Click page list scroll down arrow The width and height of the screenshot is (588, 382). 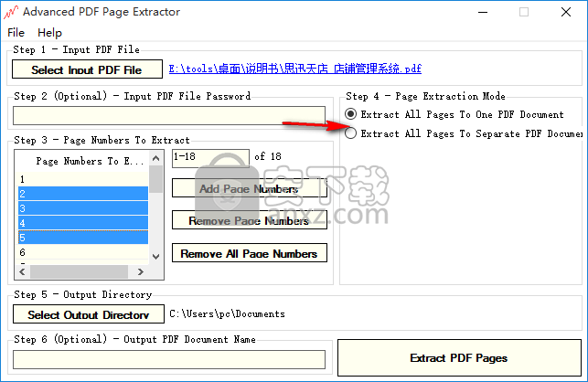(156, 257)
